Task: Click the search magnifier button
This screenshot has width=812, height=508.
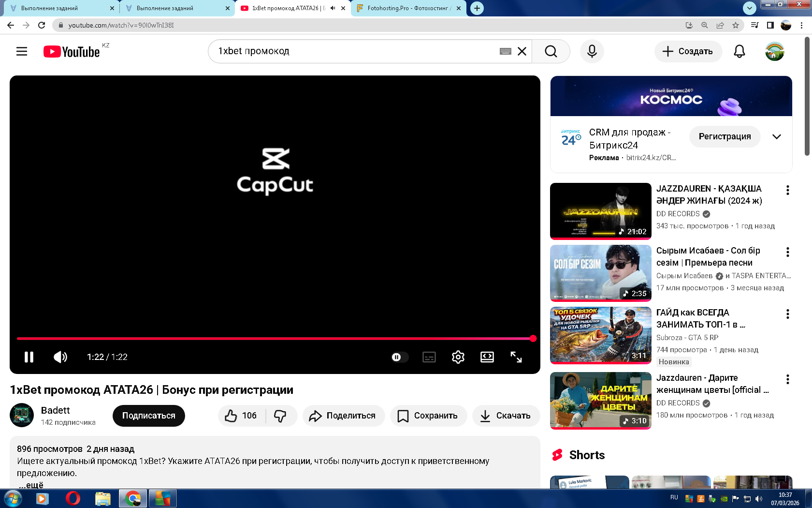Action: [x=551, y=51]
